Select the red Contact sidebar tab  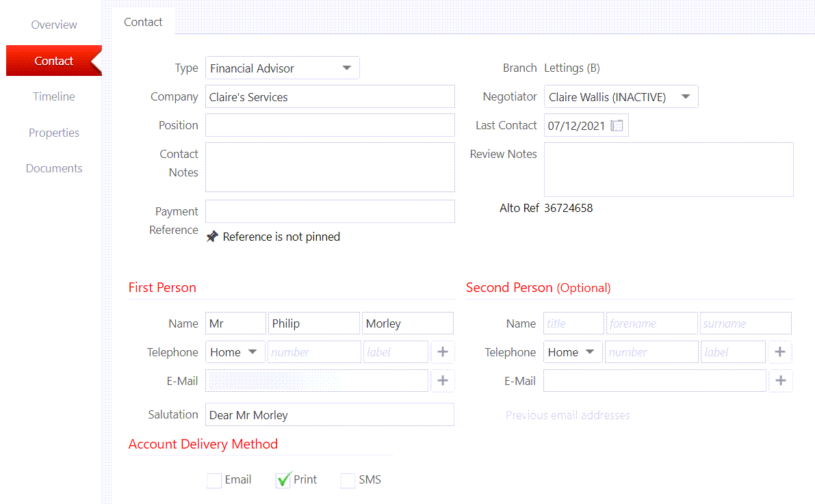pos(54,61)
